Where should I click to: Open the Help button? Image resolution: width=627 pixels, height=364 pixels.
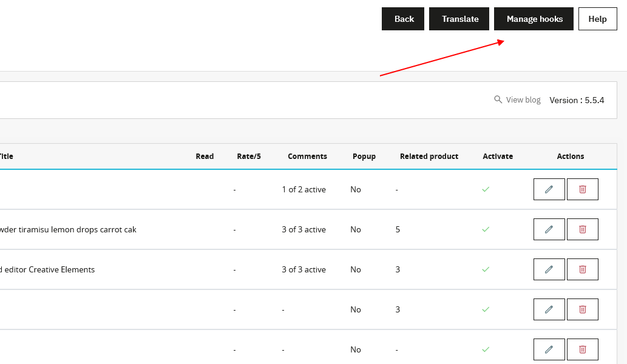tap(597, 19)
